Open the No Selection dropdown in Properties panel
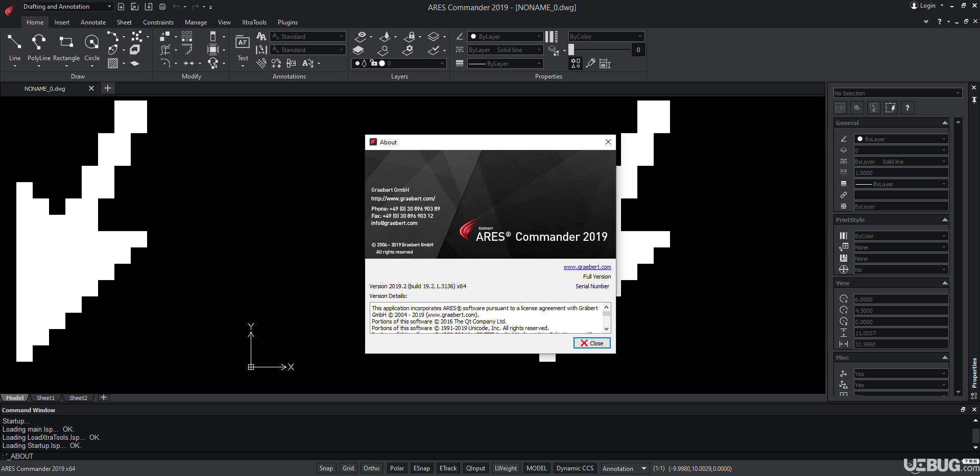The width and height of the screenshot is (980, 476). click(897, 93)
